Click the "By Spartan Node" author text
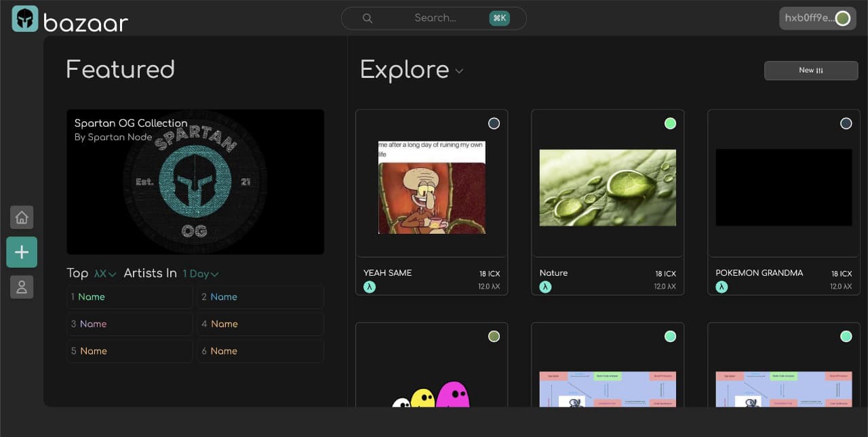Screen dimensions: 868x437 pyautogui.click(x=113, y=137)
